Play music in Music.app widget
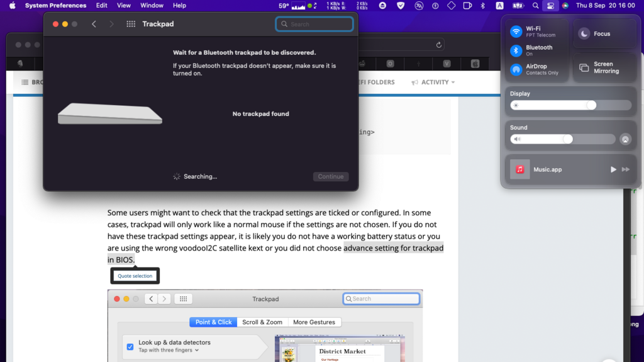 [x=613, y=169]
